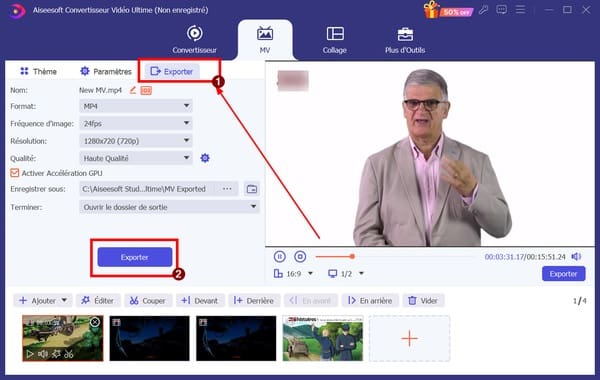Open the Format MP4 dropdown
The width and height of the screenshot is (600, 380).
tap(136, 106)
